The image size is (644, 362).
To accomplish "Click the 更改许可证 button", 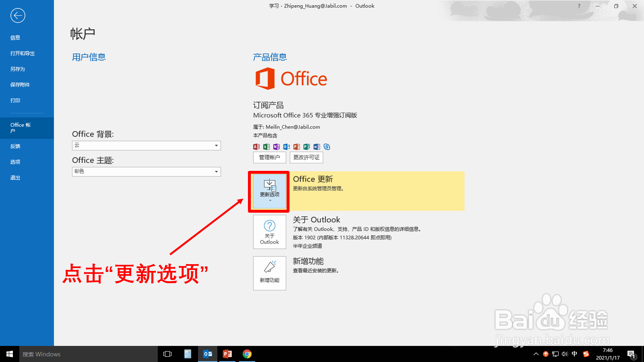I will [x=306, y=157].
